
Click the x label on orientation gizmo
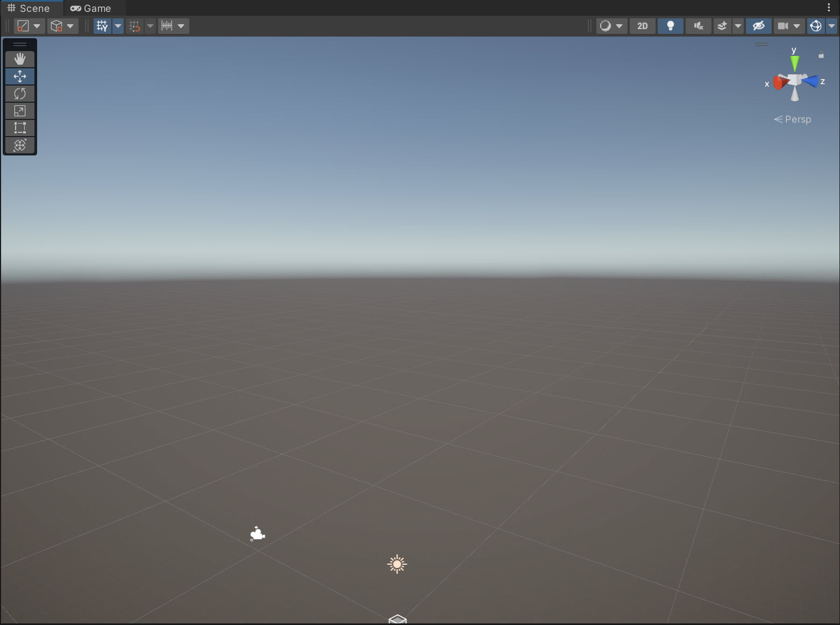[767, 84]
